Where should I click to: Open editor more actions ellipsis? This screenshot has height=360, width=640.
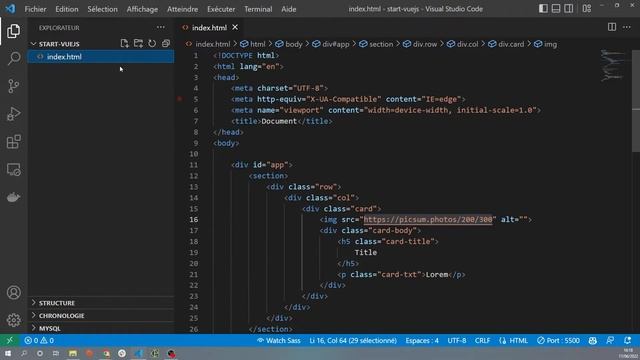pyautogui.click(x=627, y=27)
